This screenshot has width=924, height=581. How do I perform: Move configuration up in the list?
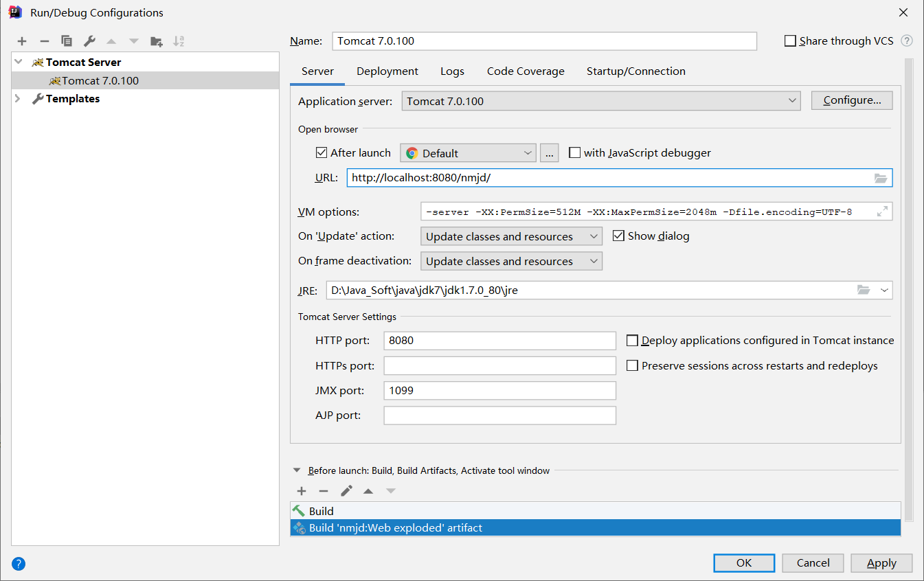[x=111, y=41]
